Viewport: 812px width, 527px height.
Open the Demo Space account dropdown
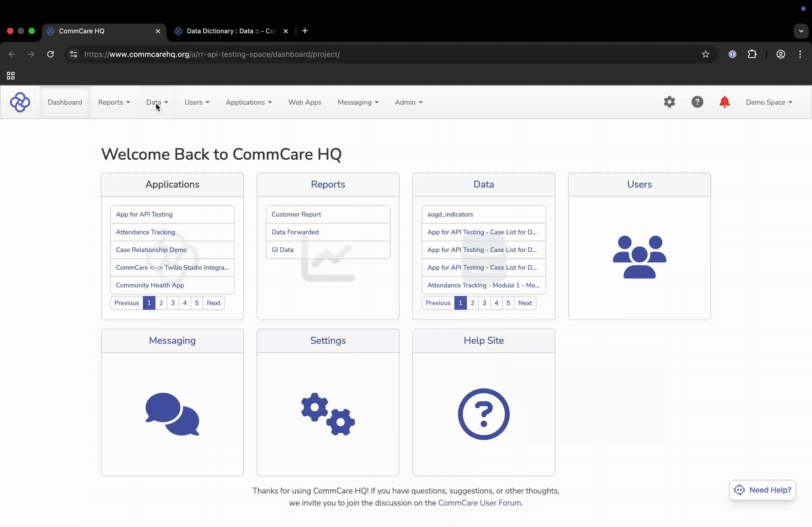(x=769, y=102)
